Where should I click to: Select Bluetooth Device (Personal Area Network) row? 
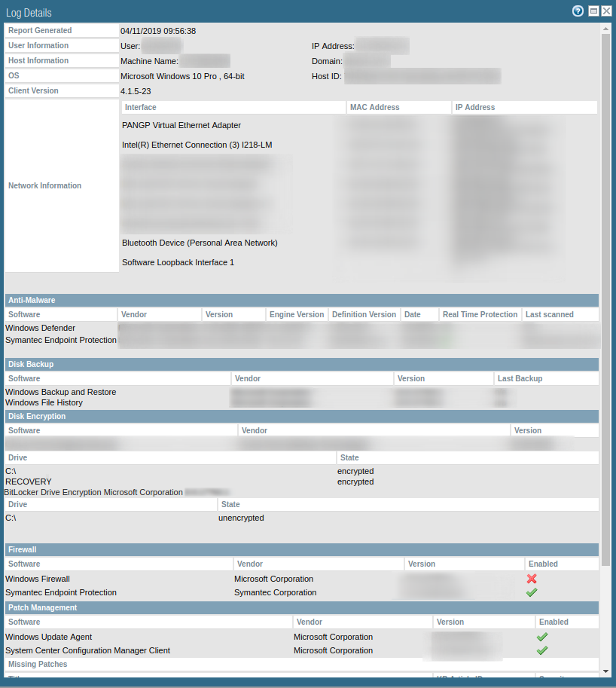[200, 243]
